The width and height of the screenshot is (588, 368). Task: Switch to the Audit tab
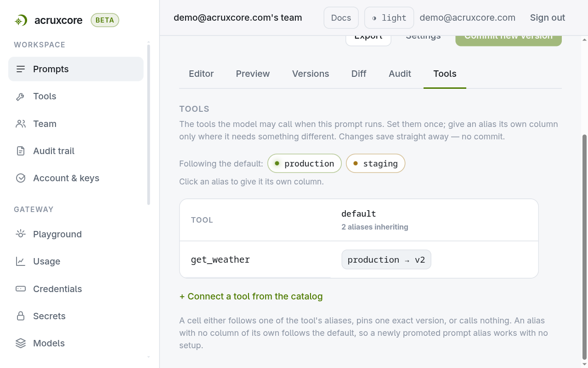[x=400, y=74]
